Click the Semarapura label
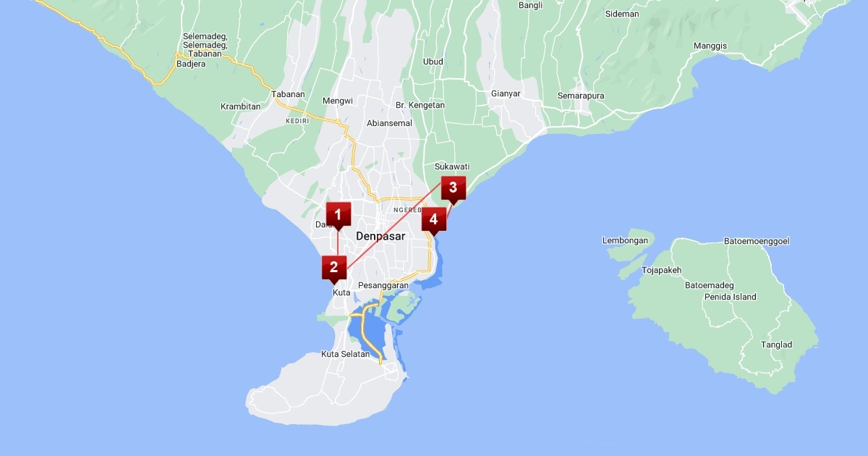 tap(580, 96)
